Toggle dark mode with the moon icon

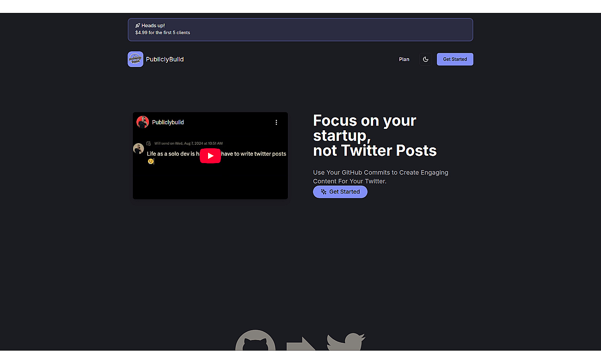click(426, 59)
